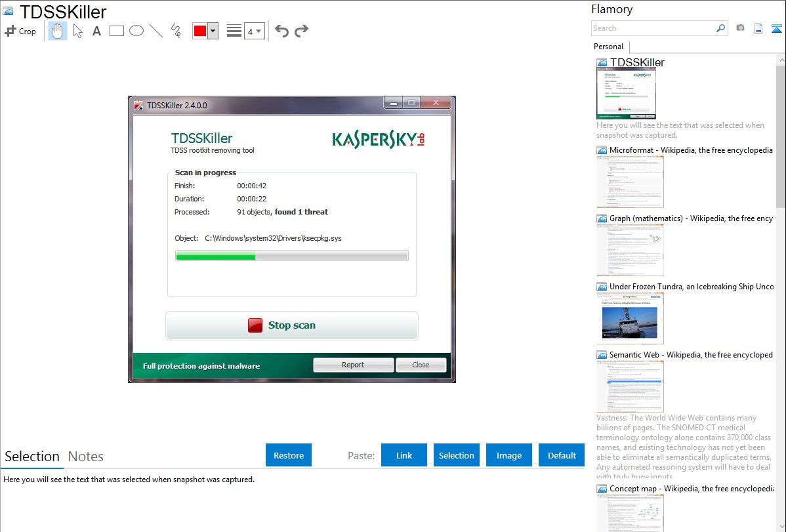Select the straight line tool
Image resolution: width=786 pixels, height=532 pixels.
tap(156, 31)
